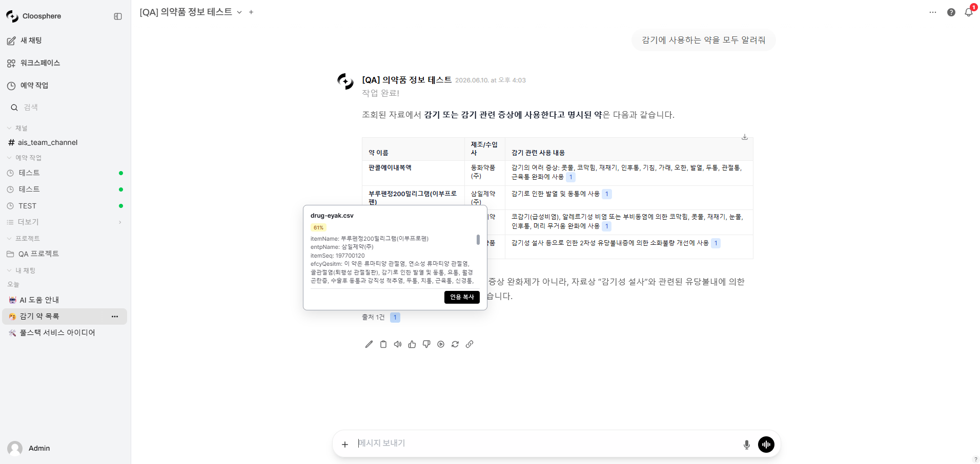
Task: Click drug-eyak.csv title in popup
Action: coord(332,216)
